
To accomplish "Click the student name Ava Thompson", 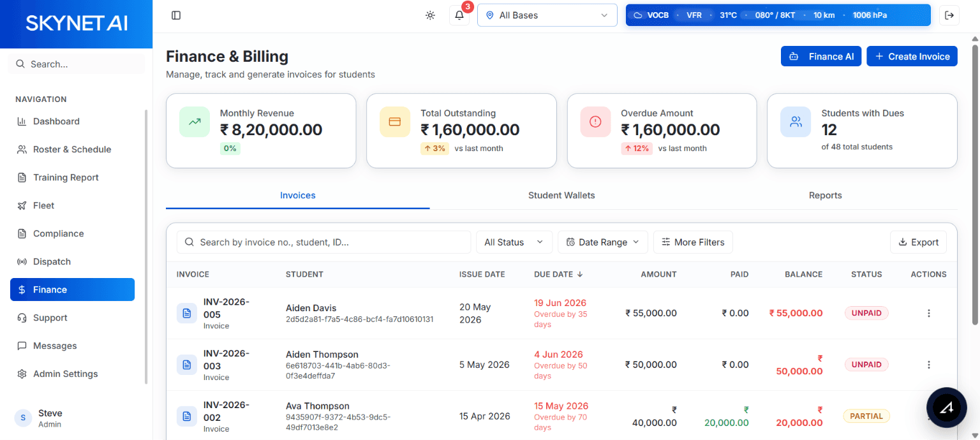I will pyautogui.click(x=318, y=406).
